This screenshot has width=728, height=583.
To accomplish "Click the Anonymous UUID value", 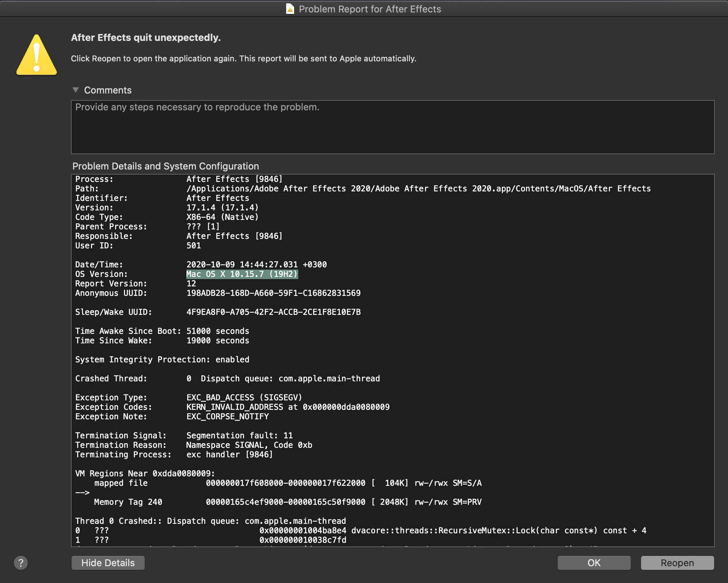I will click(x=273, y=293).
